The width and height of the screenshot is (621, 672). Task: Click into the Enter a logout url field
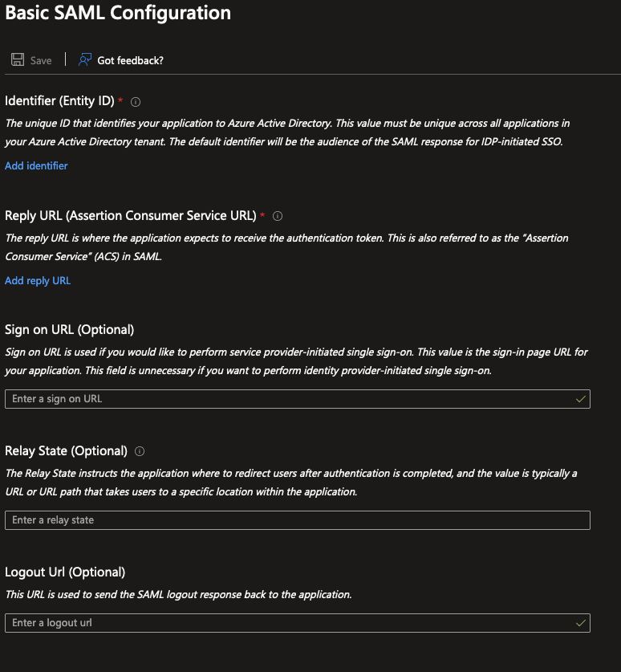pyautogui.click(x=241, y=622)
